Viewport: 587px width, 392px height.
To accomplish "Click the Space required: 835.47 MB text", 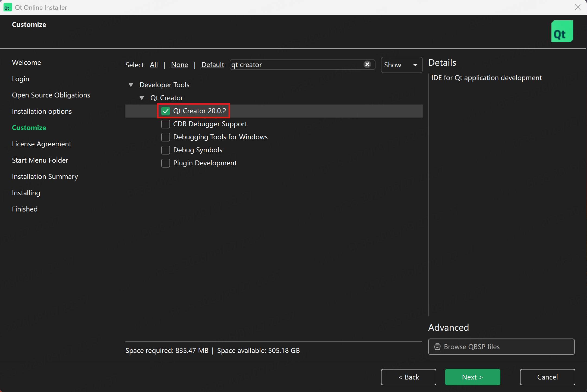I will [x=167, y=350].
